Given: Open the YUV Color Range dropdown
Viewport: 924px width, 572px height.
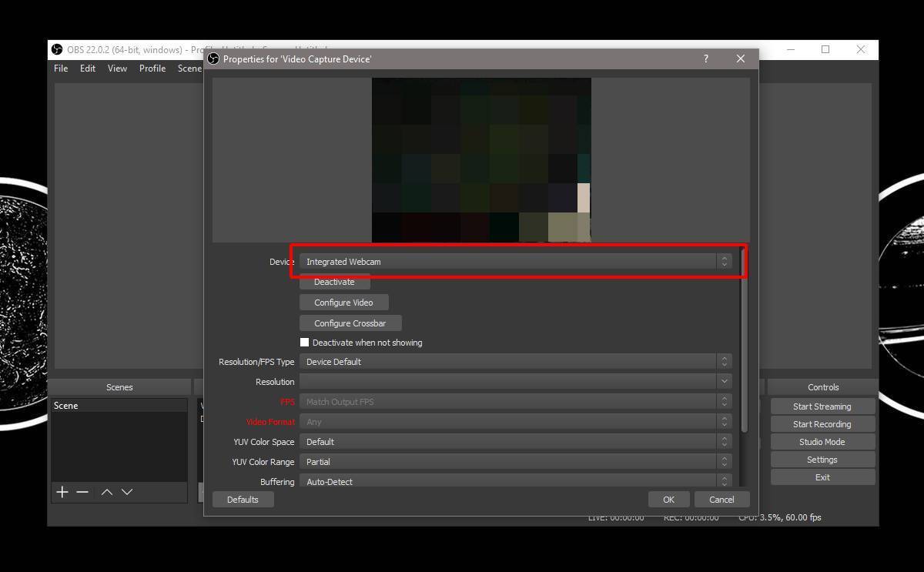Looking at the screenshot, I should point(514,462).
